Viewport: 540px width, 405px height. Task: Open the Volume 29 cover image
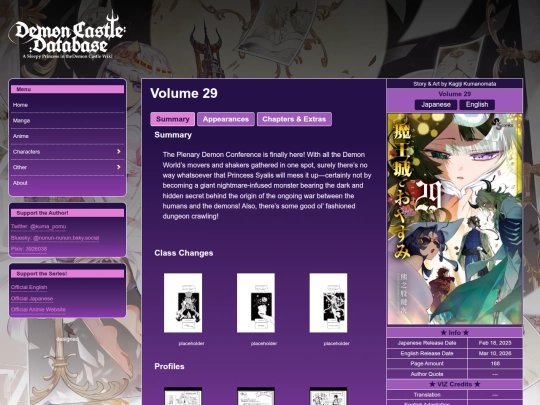455,219
